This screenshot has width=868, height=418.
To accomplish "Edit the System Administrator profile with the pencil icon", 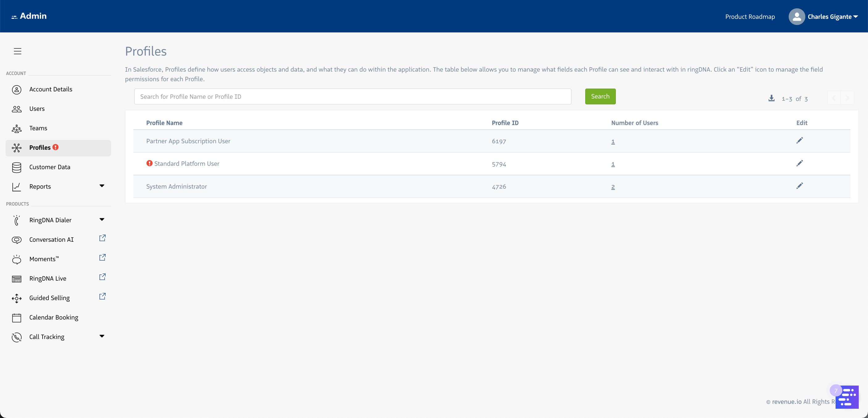I will click(800, 186).
